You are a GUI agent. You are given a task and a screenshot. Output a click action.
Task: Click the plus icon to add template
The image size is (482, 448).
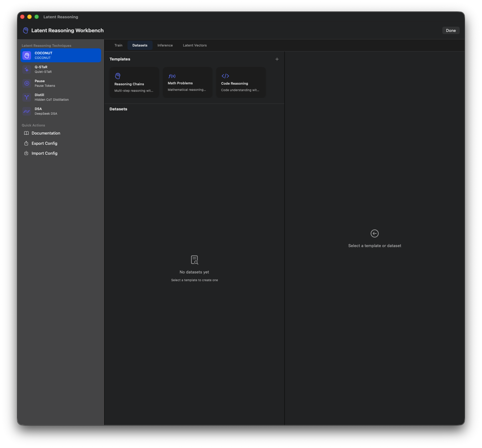(x=277, y=59)
